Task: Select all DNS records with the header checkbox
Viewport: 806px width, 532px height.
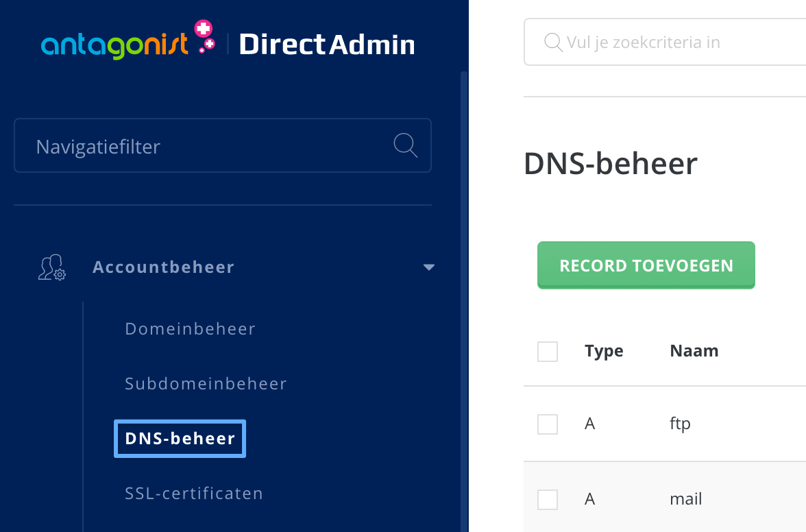Action: tap(547, 351)
